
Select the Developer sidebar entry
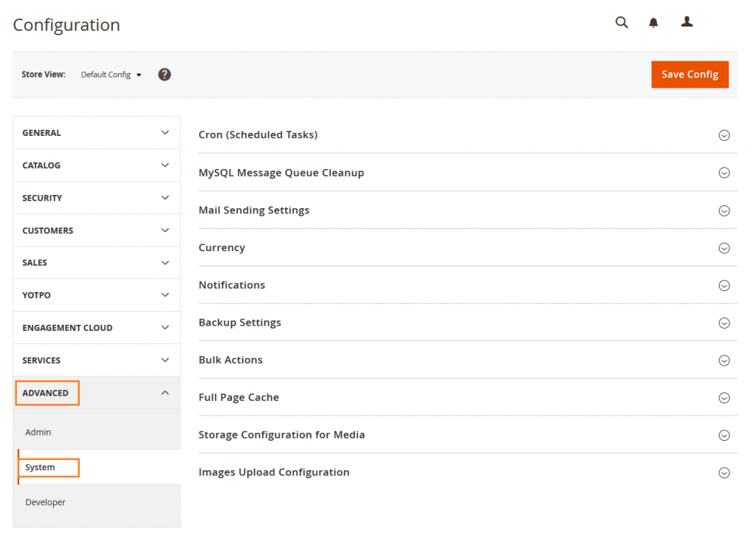[45, 502]
